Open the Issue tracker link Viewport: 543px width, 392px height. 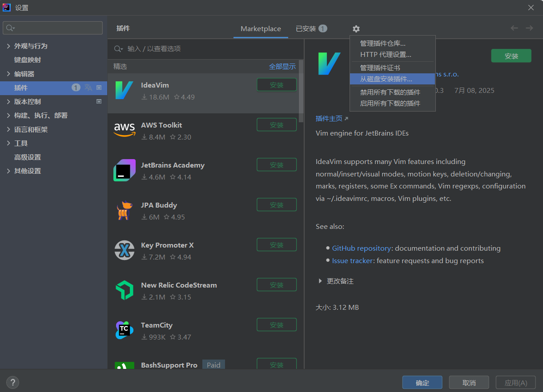tap(352, 260)
